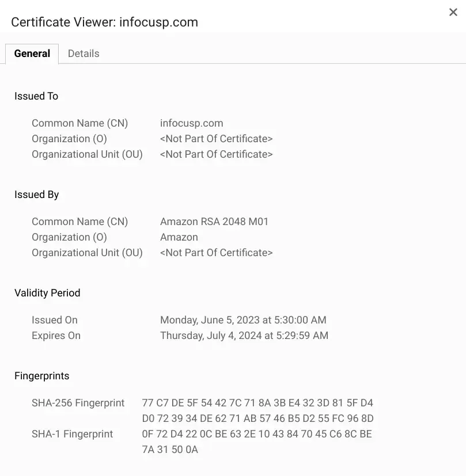
Task: Click the Certificate Viewer title text
Action: coord(104,22)
